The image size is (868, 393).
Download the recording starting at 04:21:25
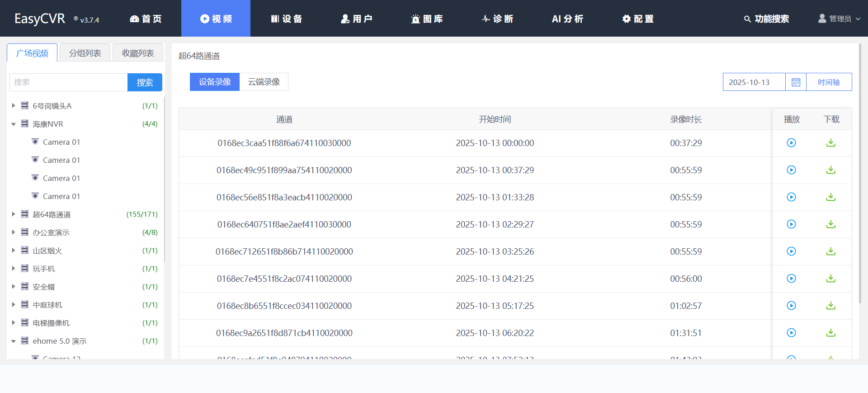pyautogui.click(x=830, y=279)
